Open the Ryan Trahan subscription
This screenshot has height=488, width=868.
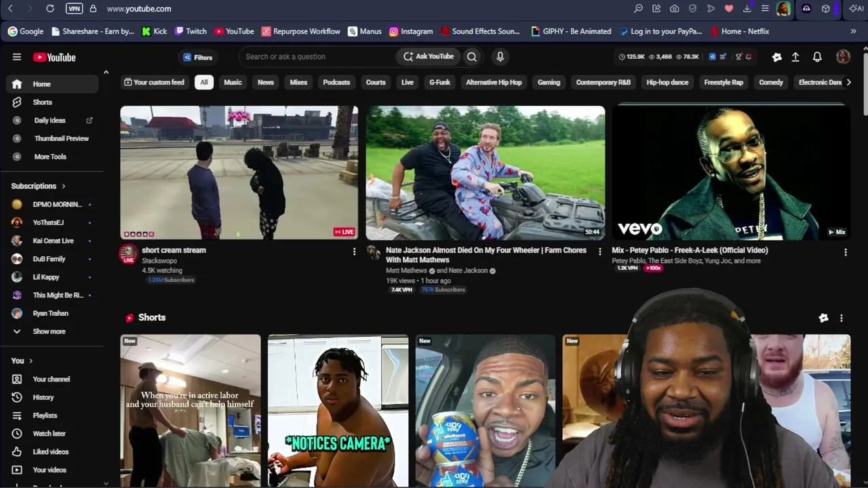pyautogui.click(x=52, y=313)
